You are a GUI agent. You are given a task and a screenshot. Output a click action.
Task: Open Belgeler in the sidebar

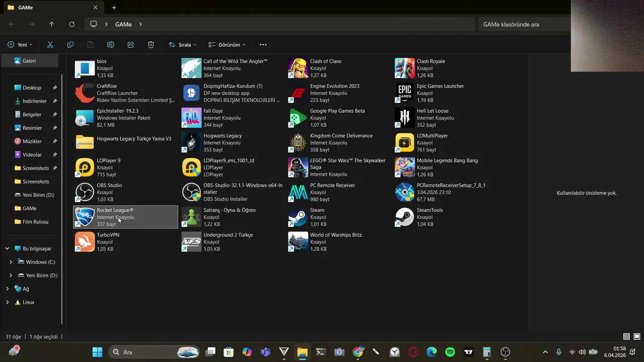coord(32,115)
